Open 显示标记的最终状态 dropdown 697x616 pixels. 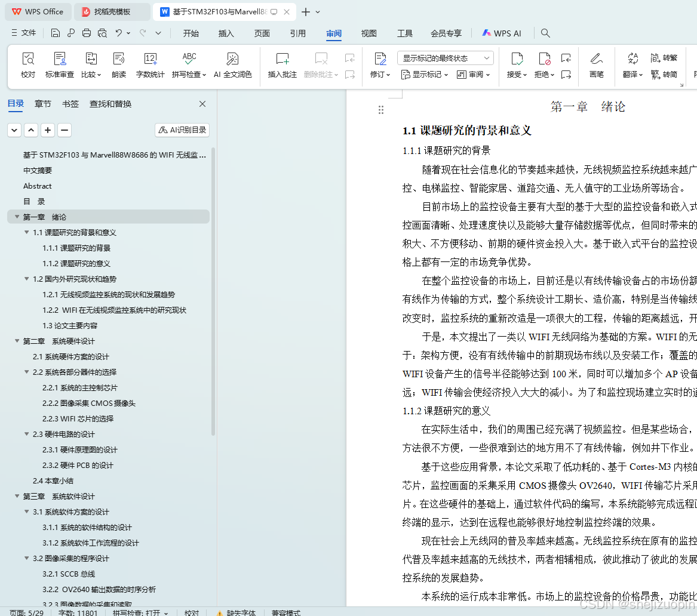445,58
